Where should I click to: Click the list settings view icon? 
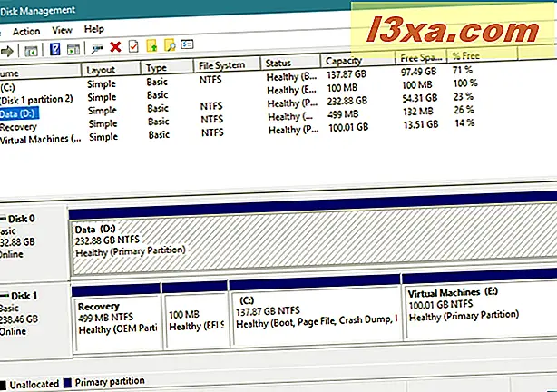(x=187, y=44)
